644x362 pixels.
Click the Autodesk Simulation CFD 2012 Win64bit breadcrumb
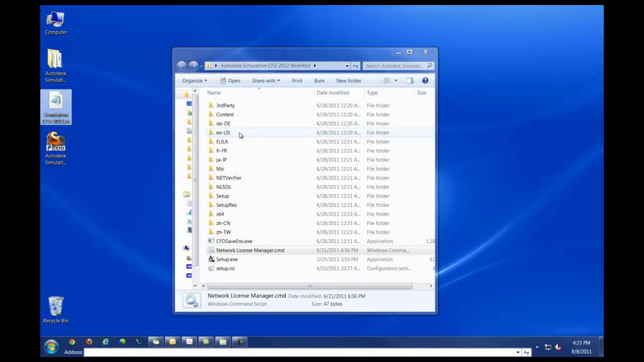pyautogui.click(x=265, y=66)
